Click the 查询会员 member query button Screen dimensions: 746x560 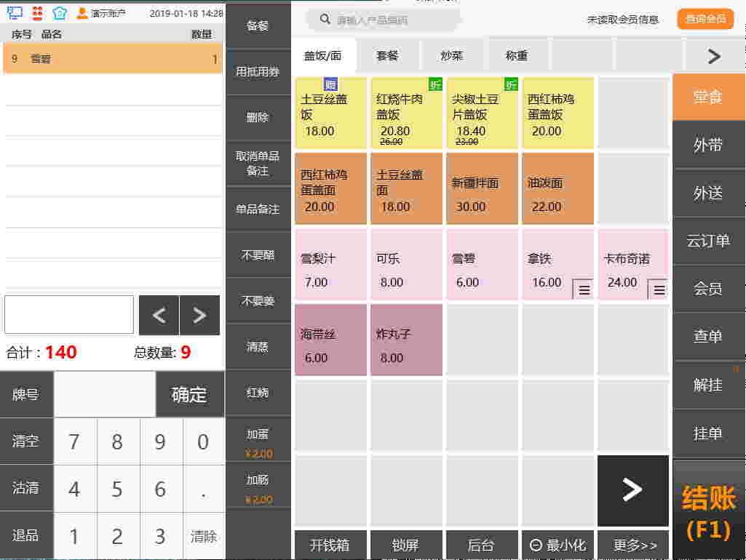point(704,20)
